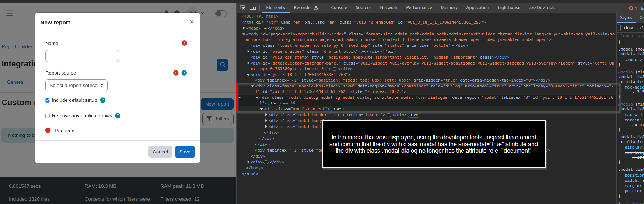Screen dimensions: 644x204
Task: Select the closing </body> tag line
Action: pos(254,168)
